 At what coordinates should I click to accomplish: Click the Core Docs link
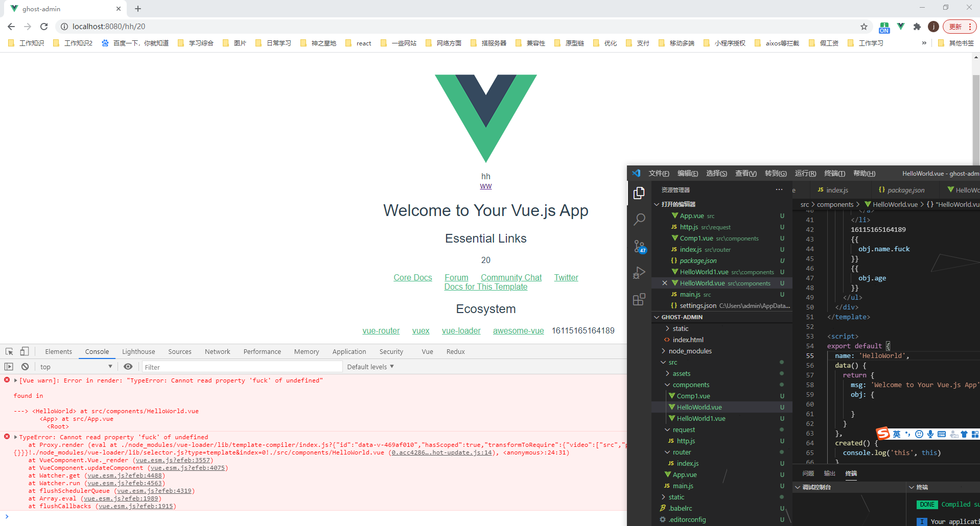tap(413, 277)
